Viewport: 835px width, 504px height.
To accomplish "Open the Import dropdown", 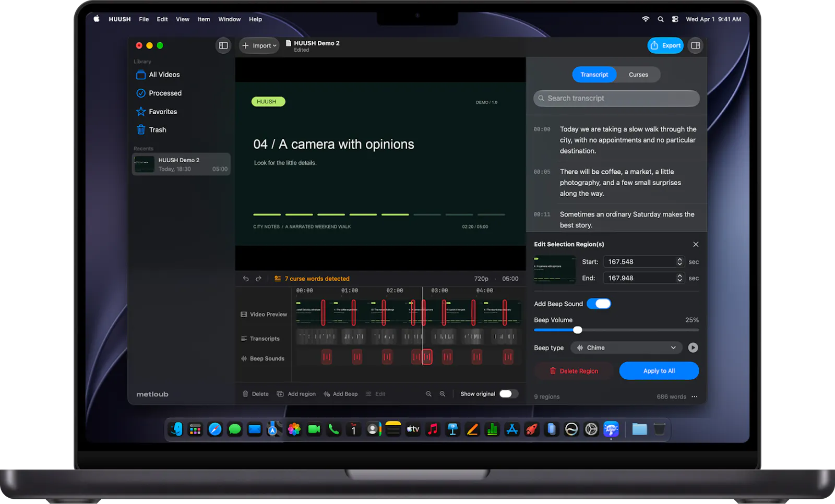I will coord(259,45).
